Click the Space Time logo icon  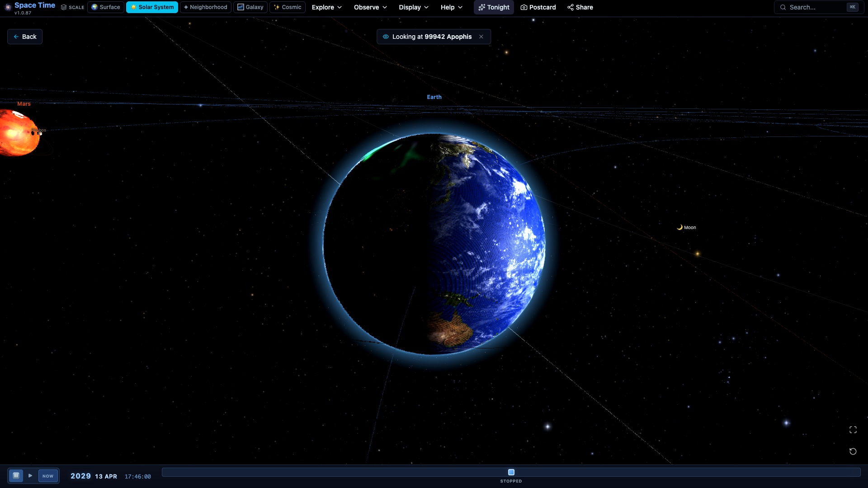click(8, 7)
